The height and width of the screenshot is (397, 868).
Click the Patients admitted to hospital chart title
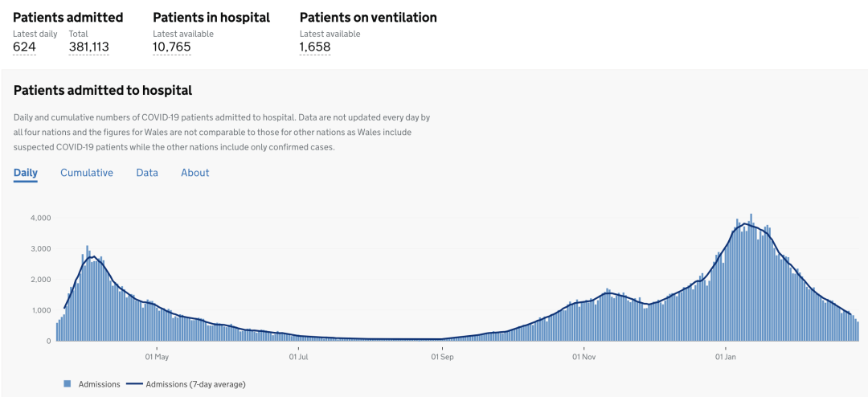(x=103, y=90)
